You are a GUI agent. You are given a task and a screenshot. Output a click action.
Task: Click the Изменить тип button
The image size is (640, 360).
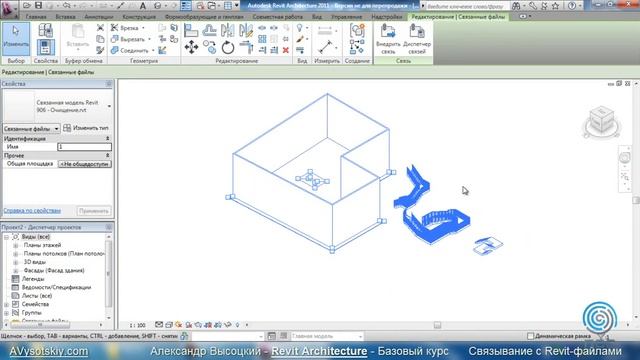[x=86, y=128]
